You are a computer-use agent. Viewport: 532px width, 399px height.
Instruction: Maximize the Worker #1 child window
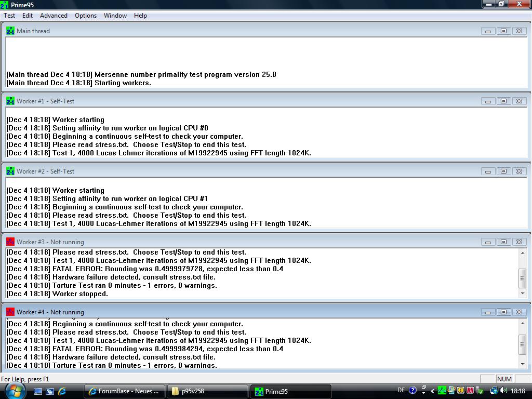504,101
